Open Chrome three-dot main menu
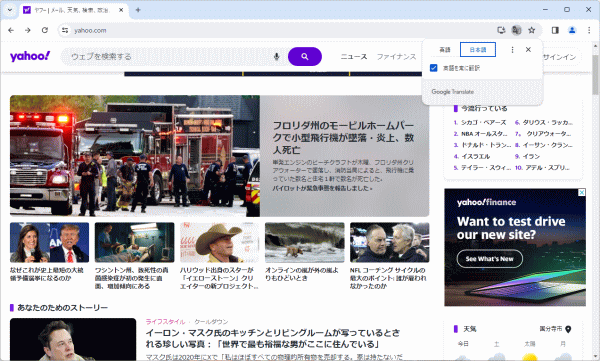This screenshot has height=361, width=600. pyautogui.click(x=589, y=30)
